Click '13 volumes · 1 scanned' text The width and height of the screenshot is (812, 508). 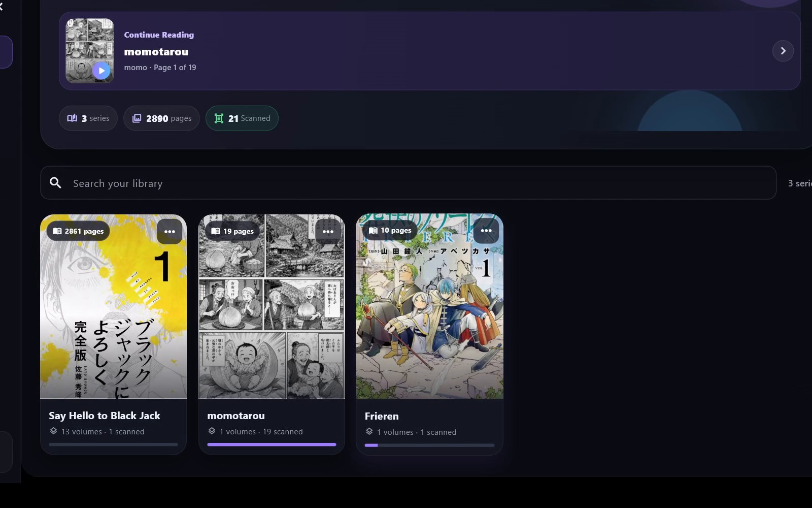[x=103, y=432]
